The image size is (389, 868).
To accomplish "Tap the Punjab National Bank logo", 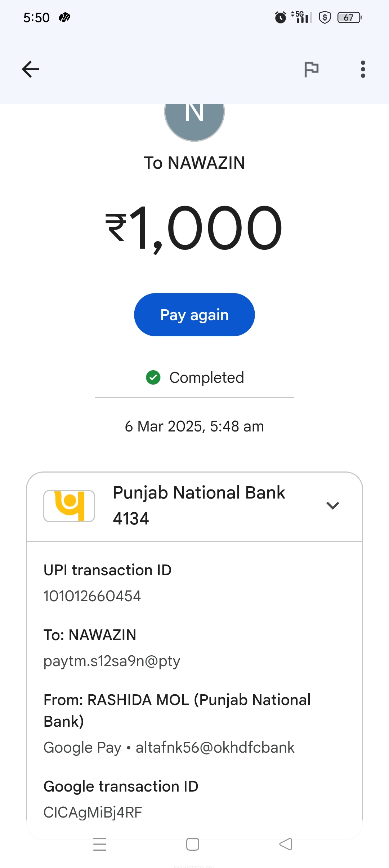I will pos(69,506).
